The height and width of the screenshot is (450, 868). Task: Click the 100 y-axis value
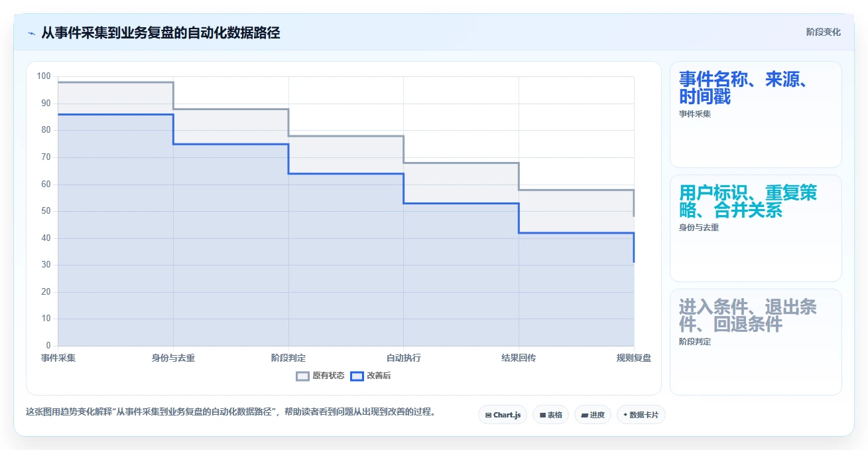pos(44,76)
